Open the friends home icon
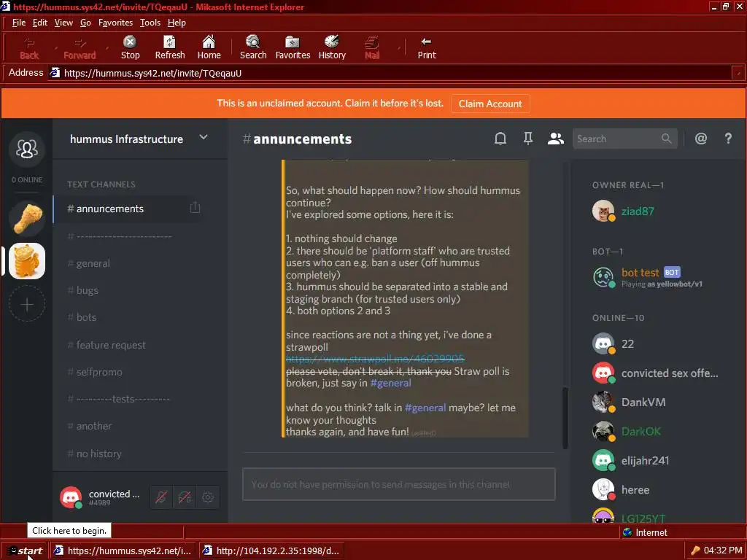The width and height of the screenshot is (747, 560). click(27, 149)
